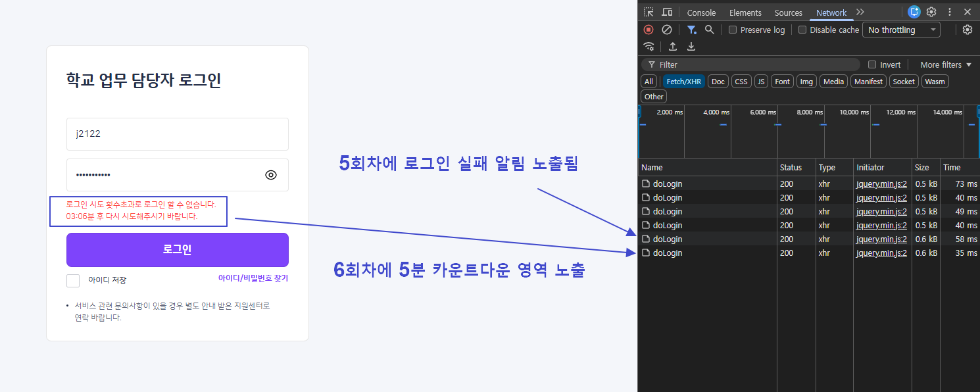Viewport: 980px width, 392px height.
Task: Filter requests by Socket type
Action: tap(904, 82)
